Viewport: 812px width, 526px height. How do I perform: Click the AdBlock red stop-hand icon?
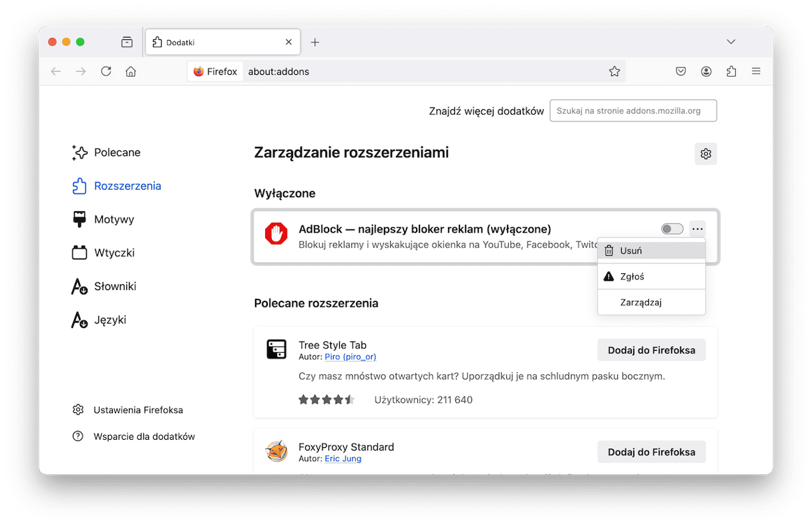[x=276, y=233]
